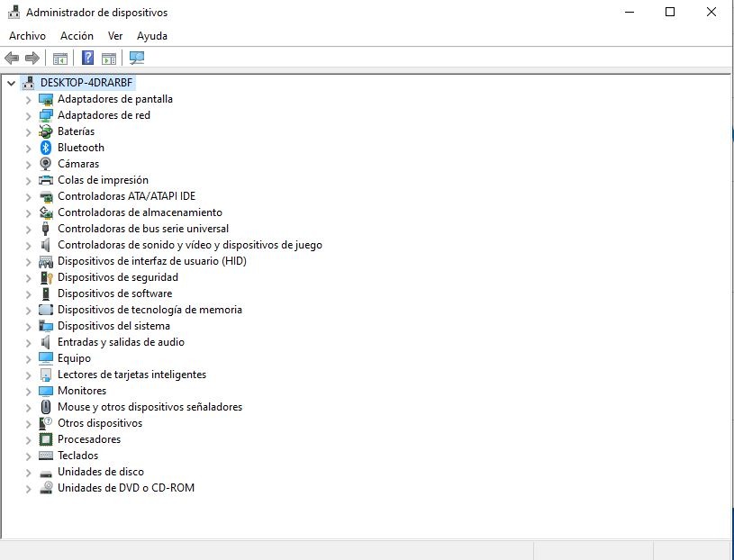Screen dimensions: 734x560
Task: Expand the Procesadores category
Action: (x=28, y=439)
